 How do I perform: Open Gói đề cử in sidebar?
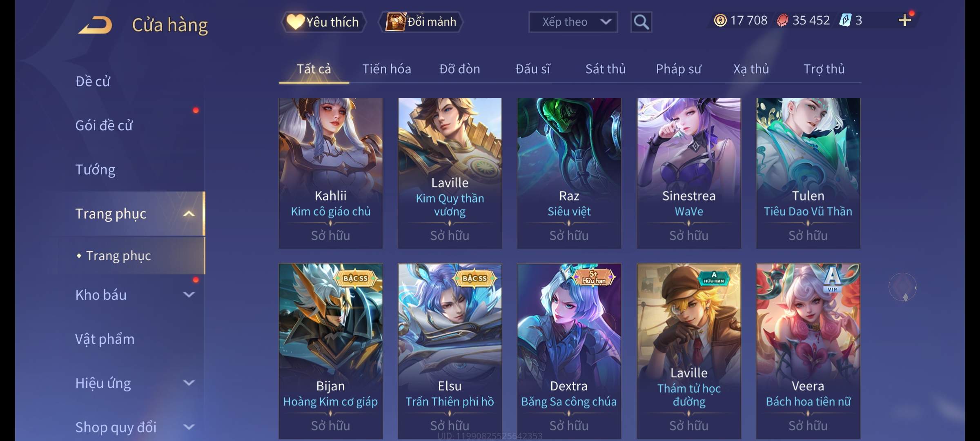coord(104,125)
